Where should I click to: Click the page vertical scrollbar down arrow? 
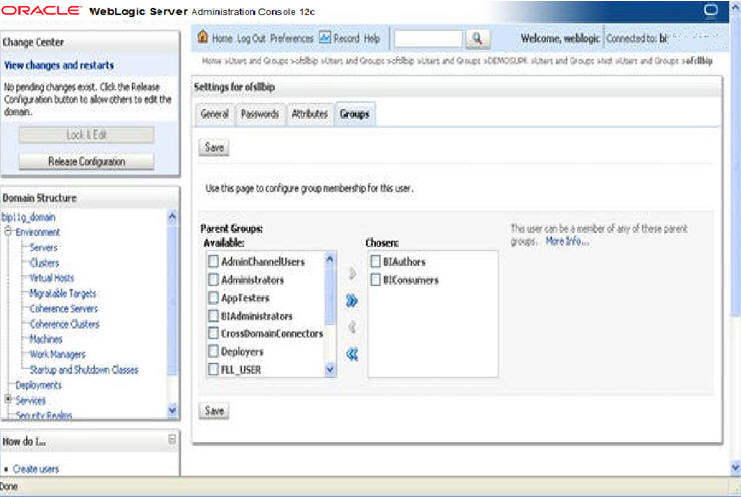(x=735, y=468)
